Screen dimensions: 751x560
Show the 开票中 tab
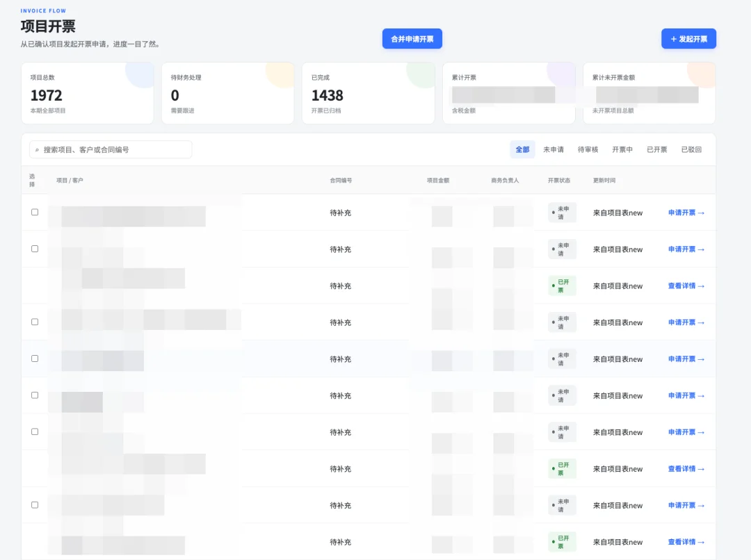click(x=622, y=150)
